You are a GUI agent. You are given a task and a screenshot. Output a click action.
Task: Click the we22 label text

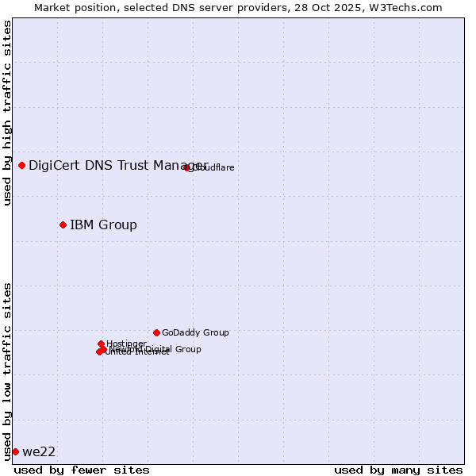coord(39,451)
